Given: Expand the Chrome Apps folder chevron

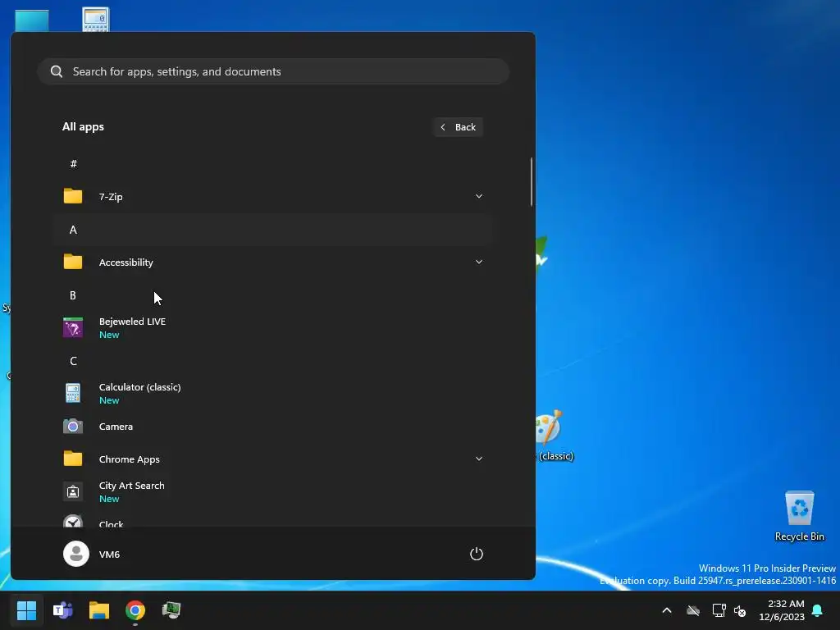Looking at the screenshot, I should 479,459.
